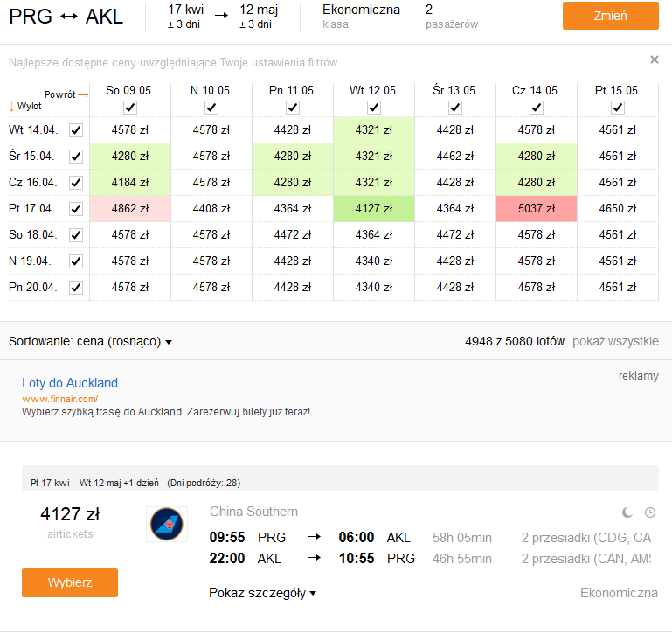Image resolution: width=672 pixels, height=634 pixels.
Task: Click the airtickets provider label
Action: (x=70, y=533)
